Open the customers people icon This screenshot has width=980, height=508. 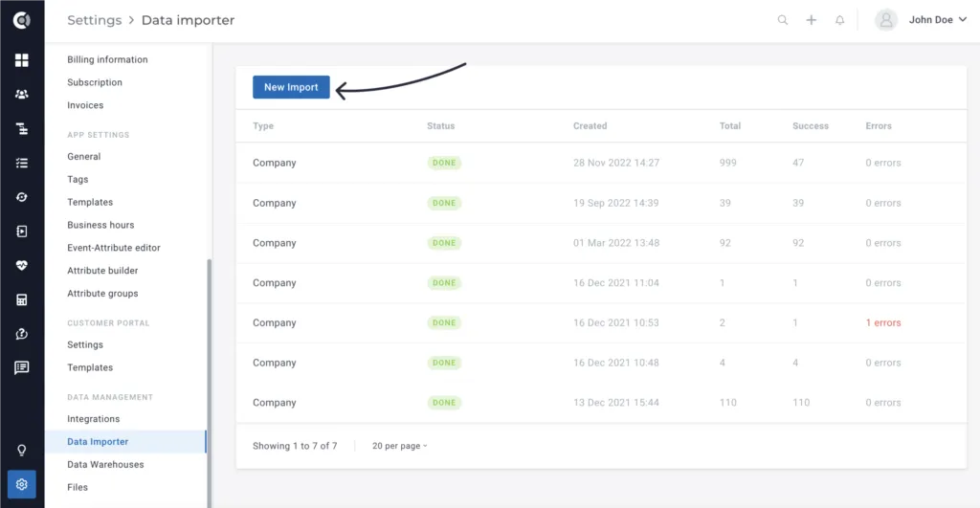(x=22, y=95)
